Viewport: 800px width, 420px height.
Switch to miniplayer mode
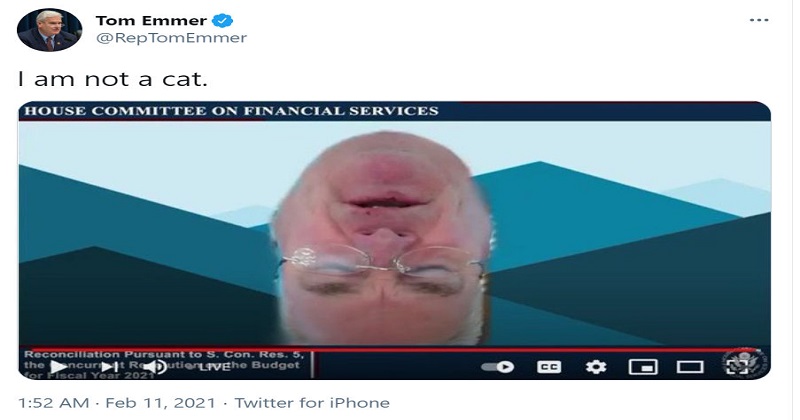pyautogui.click(x=643, y=367)
